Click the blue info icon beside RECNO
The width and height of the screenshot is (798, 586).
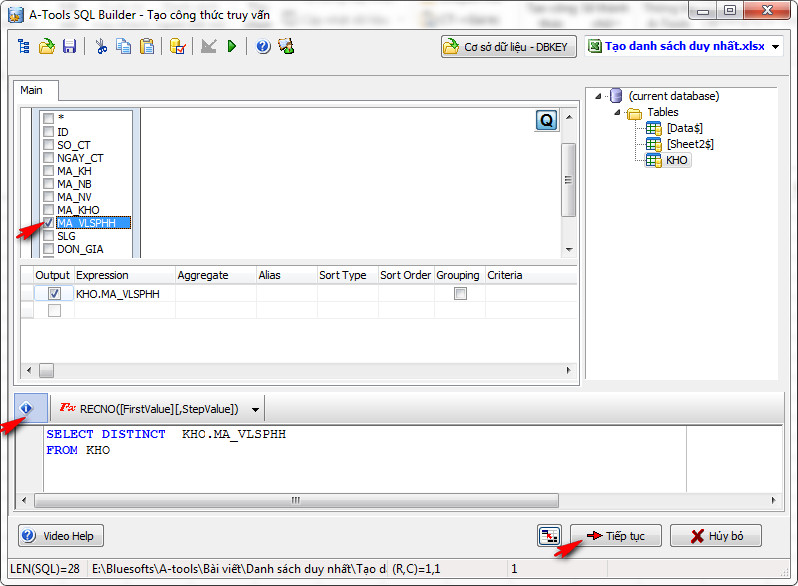click(27, 409)
